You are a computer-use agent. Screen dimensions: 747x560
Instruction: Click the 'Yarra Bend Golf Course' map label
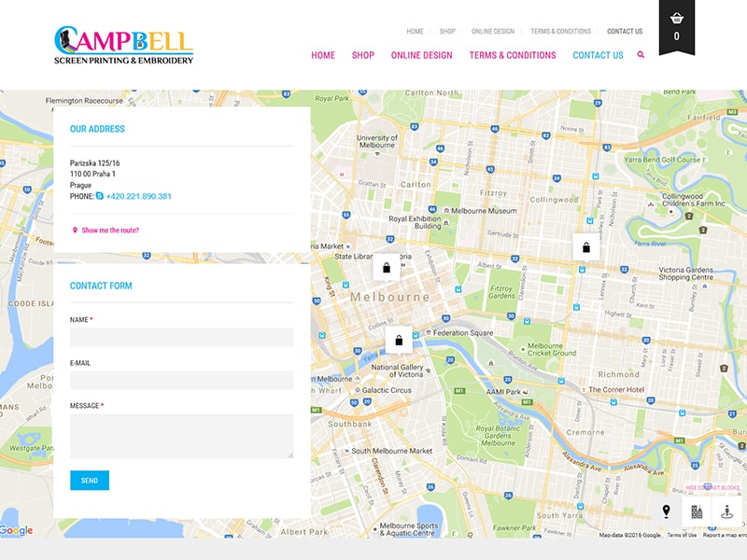[662, 160]
